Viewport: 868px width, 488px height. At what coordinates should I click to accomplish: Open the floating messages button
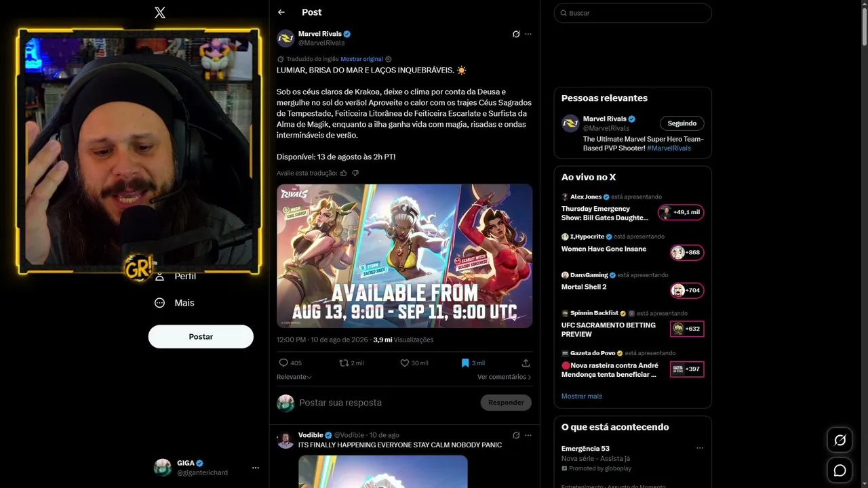coord(840,470)
